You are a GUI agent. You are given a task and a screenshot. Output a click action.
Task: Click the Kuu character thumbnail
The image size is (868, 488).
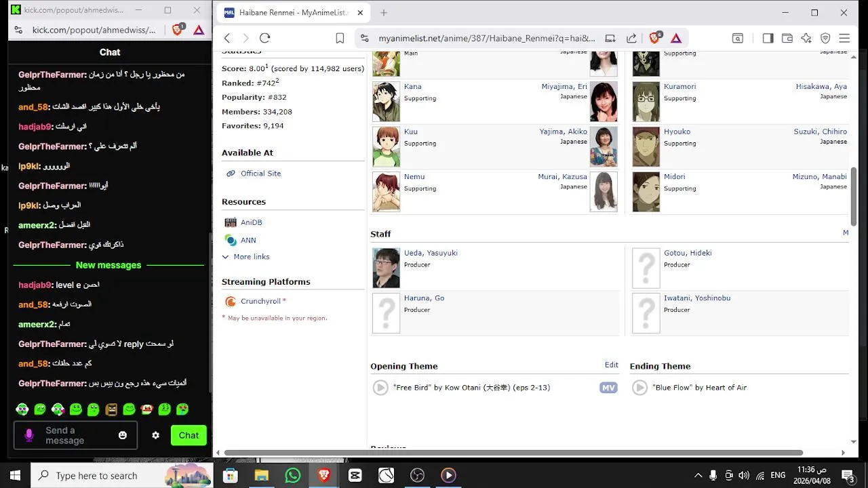click(x=386, y=146)
